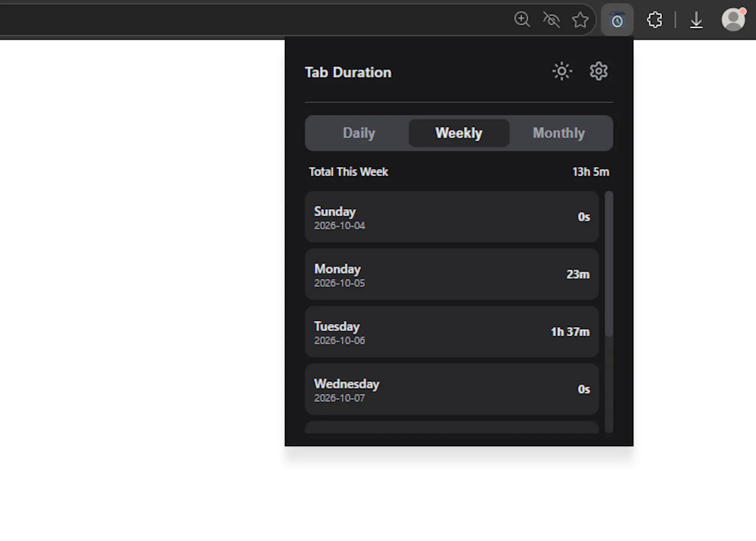
Task: Click the Wednesday 2026-10-07 row
Action: pos(452,389)
